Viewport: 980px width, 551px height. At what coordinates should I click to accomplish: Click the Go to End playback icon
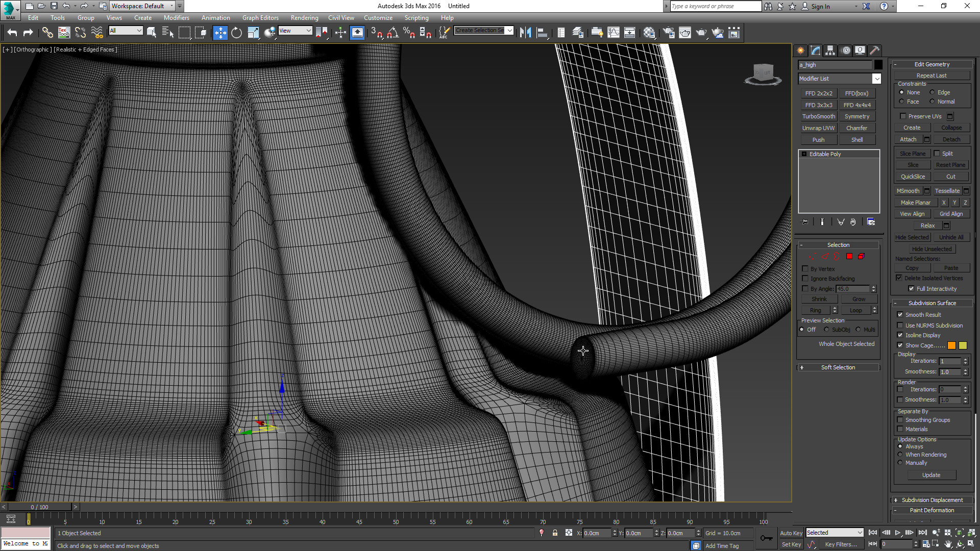coord(922,533)
